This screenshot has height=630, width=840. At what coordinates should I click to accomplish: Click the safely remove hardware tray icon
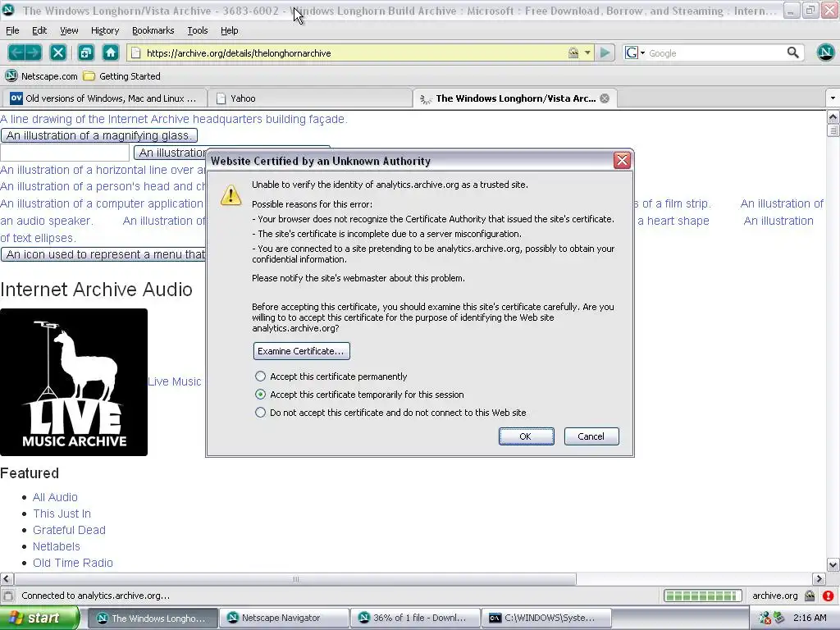(x=778, y=619)
